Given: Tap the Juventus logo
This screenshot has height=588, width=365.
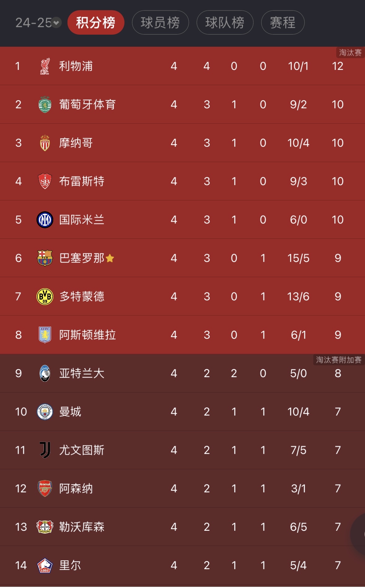Looking at the screenshot, I should (x=45, y=450).
